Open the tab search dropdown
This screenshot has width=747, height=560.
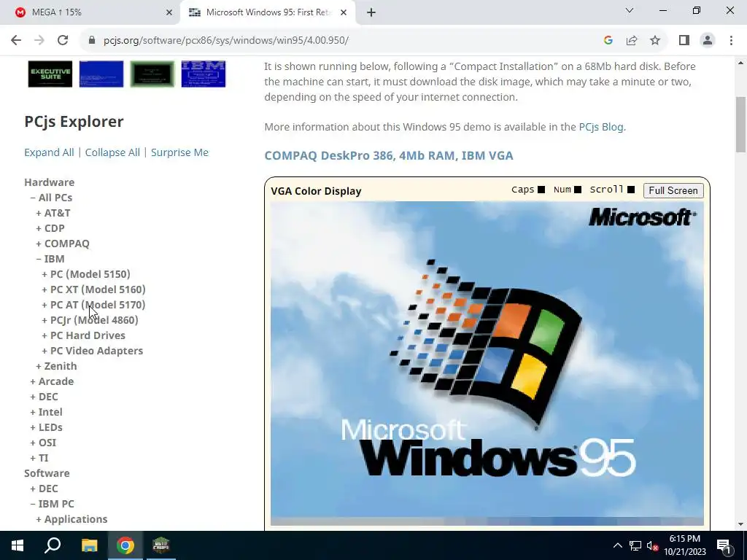point(630,10)
